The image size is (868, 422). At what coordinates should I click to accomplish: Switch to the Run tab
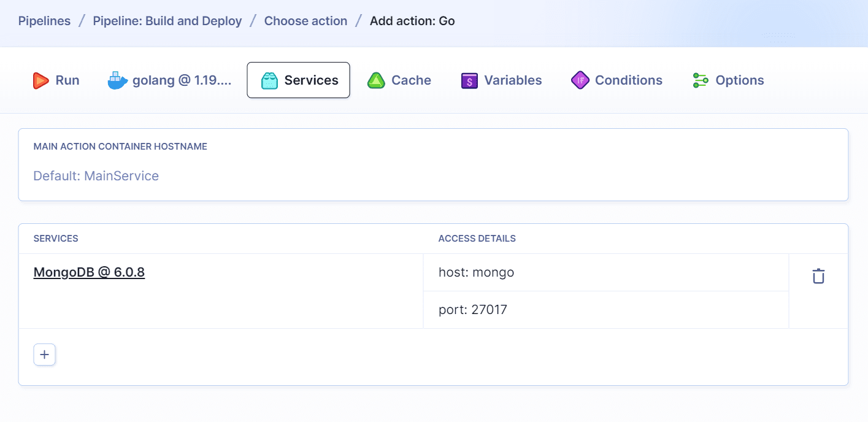coord(56,80)
